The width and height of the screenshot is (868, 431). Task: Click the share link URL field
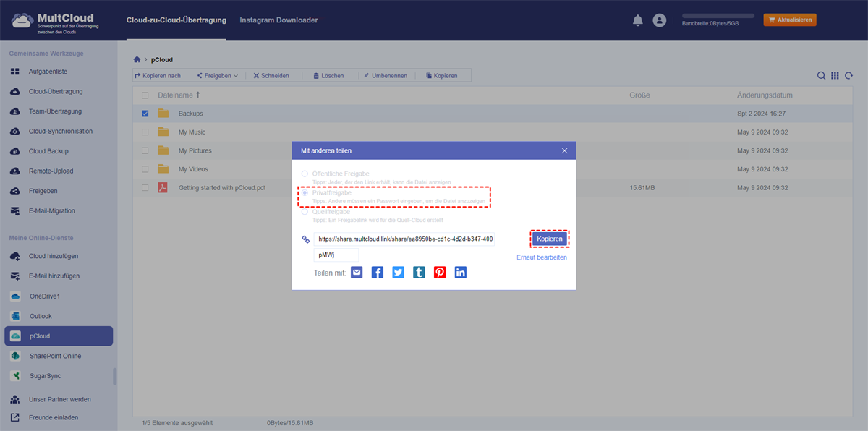pos(404,239)
